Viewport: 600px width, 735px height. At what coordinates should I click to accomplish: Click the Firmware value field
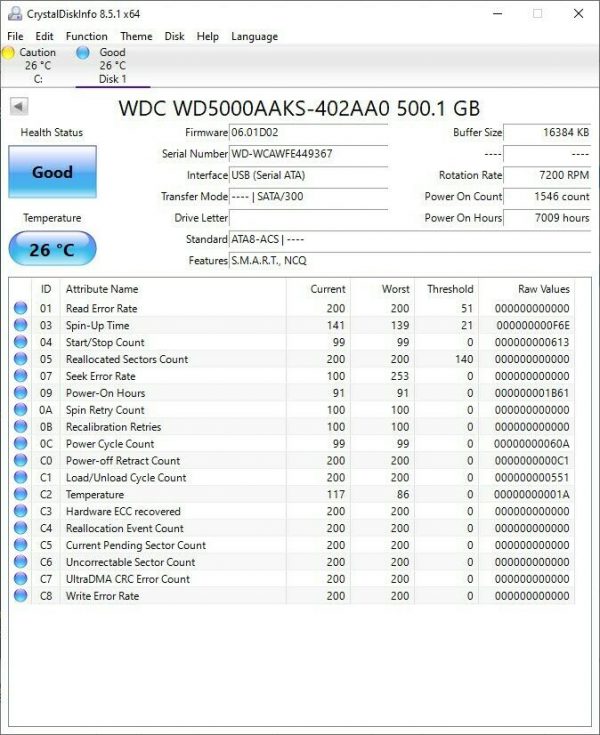[308, 133]
